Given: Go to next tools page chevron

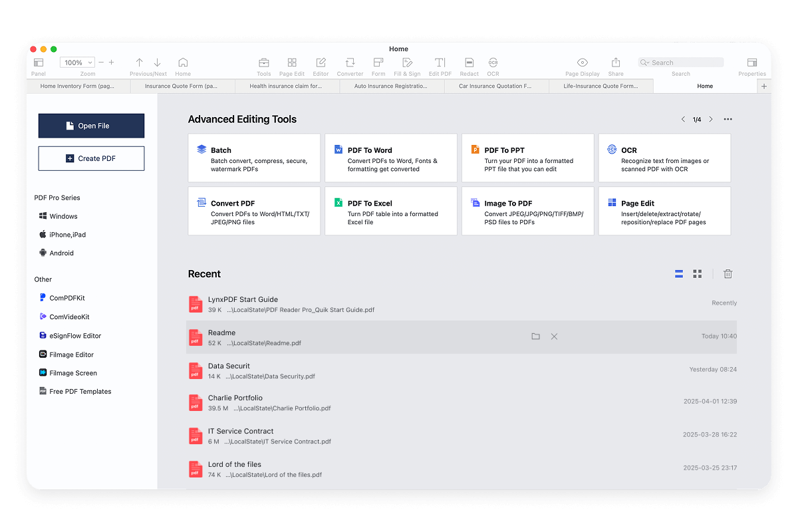Looking at the screenshot, I should pyautogui.click(x=711, y=120).
